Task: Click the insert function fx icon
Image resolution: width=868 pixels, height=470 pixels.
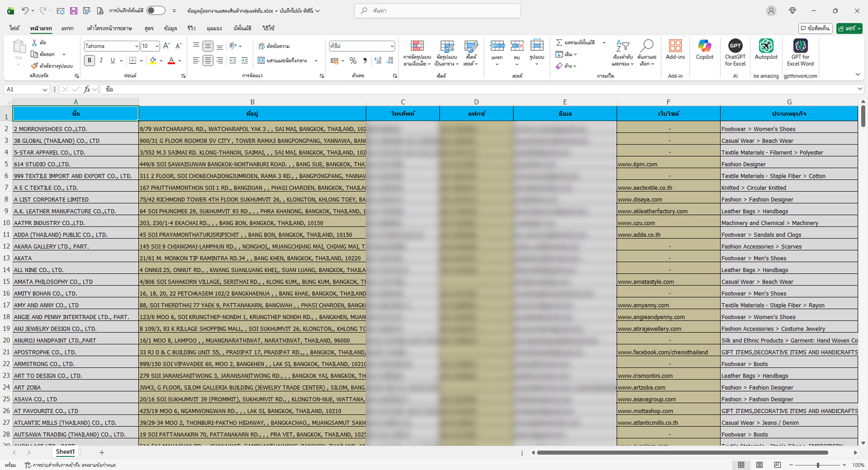Action: click(87, 89)
